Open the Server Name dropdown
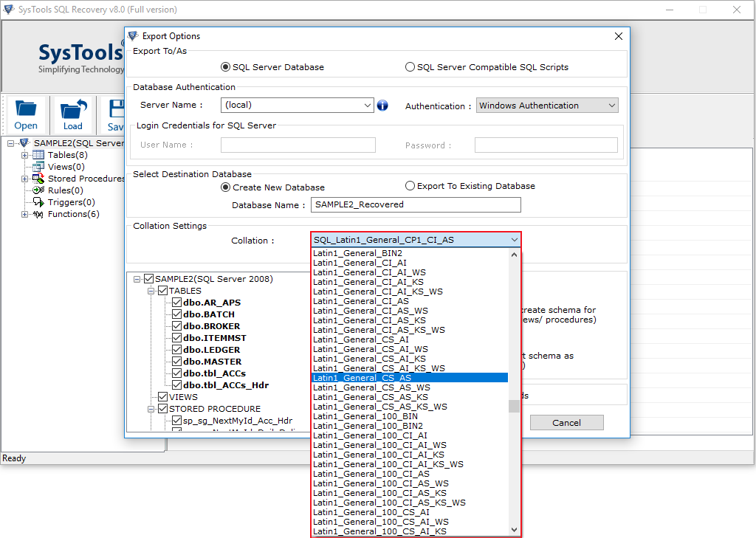756x538 pixels. 368,105
